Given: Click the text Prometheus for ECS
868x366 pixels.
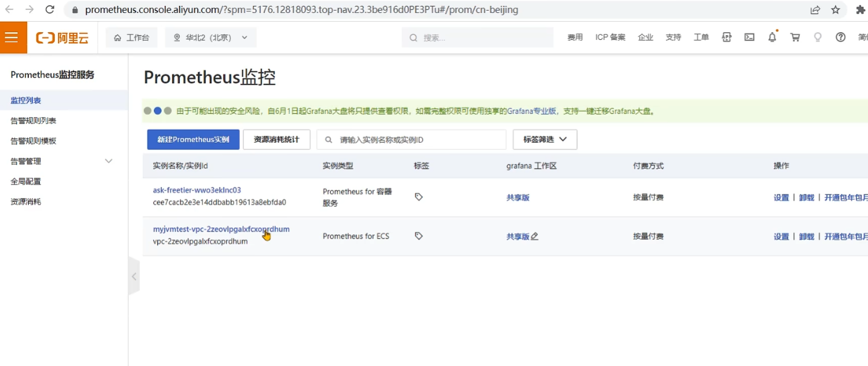Looking at the screenshot, I should (356, 236).
